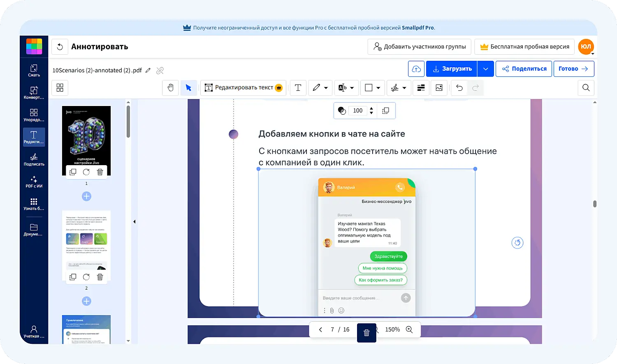Image resolution: width=617 pixels, height=364 pixels.
Task: Select the rectangle shape tool
Action: [369, 88]
